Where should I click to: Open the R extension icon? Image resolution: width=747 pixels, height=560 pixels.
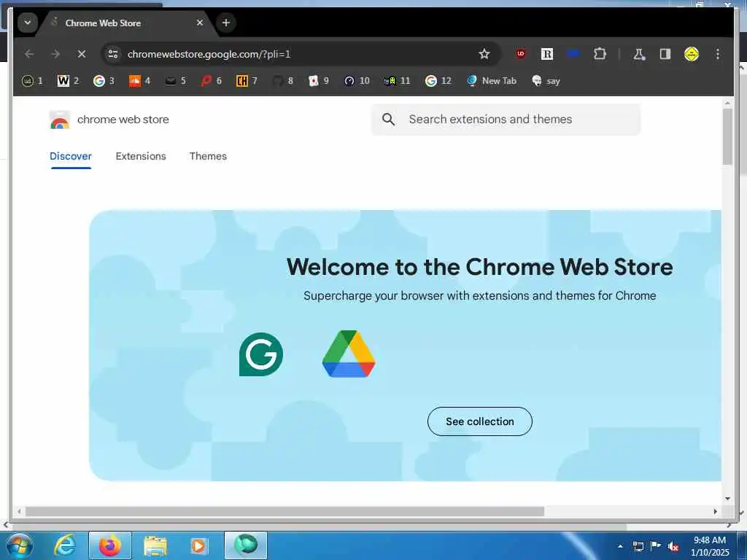pyautogui.click(x=547, y=54)
